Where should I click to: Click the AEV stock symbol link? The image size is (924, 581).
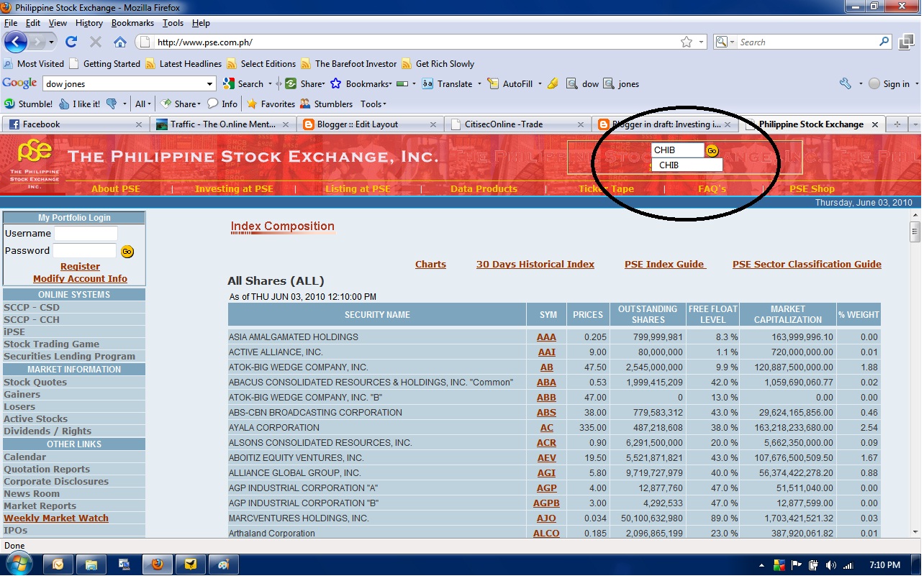click(546, 457)
